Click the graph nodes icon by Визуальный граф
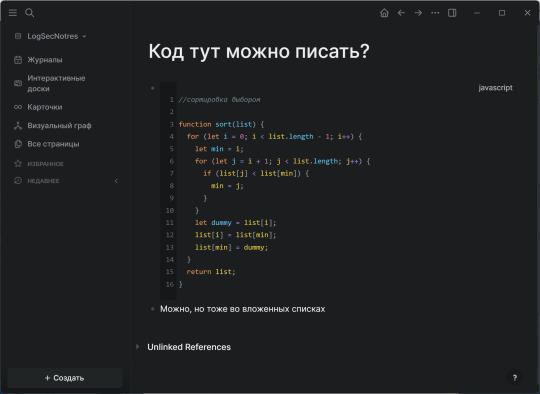The height and width of the screenshot is (394, 540). [x=18, y=126]
